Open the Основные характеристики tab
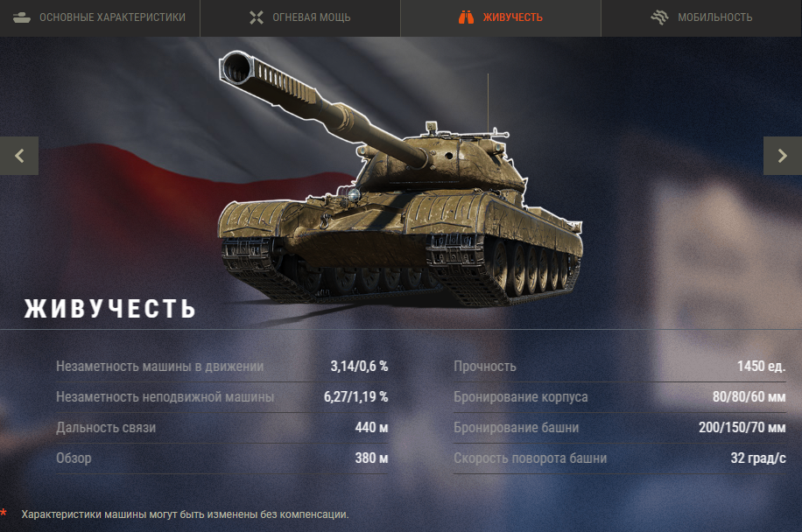The image size is (802, 532). pyautogui.click(x=100, y=17)
